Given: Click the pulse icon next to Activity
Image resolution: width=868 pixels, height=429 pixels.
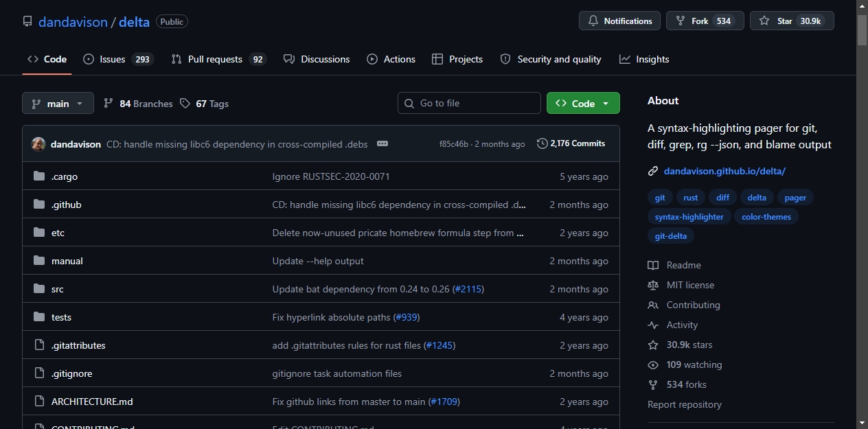Looking at the screenshot, I should coord(653,325).
